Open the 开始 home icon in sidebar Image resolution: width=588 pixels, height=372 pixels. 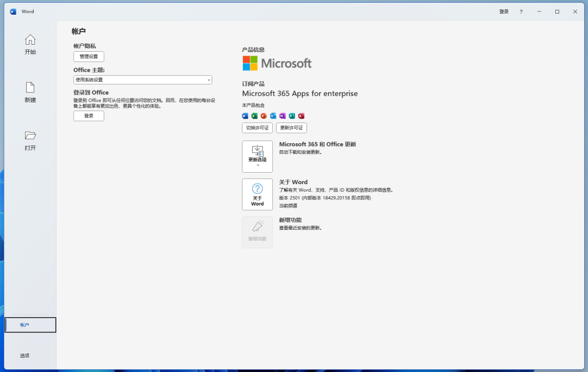pyautogui.click(x=30, y=44)
